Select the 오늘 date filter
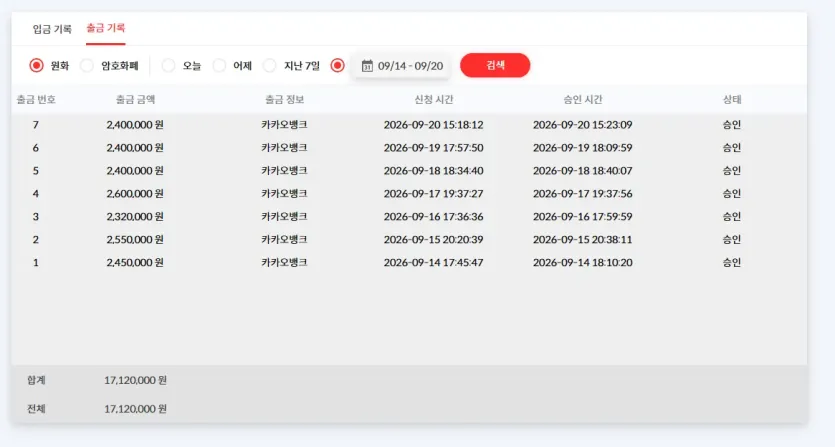835x447 pixels. point(168,66)
